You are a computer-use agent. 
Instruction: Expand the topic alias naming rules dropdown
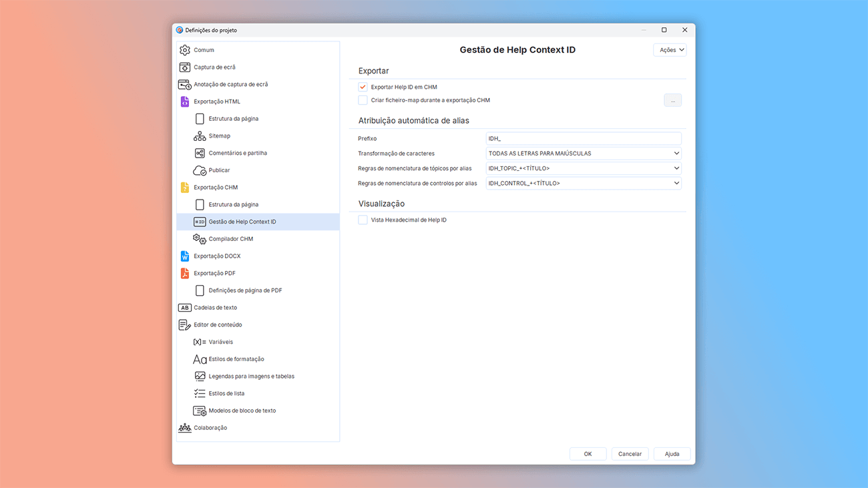[x=583, y=168]
